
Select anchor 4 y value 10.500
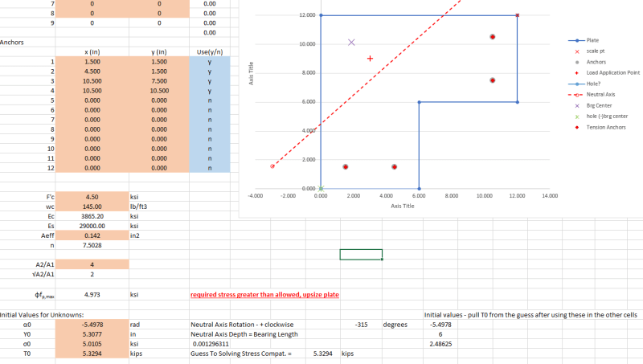tap(159, 91)
